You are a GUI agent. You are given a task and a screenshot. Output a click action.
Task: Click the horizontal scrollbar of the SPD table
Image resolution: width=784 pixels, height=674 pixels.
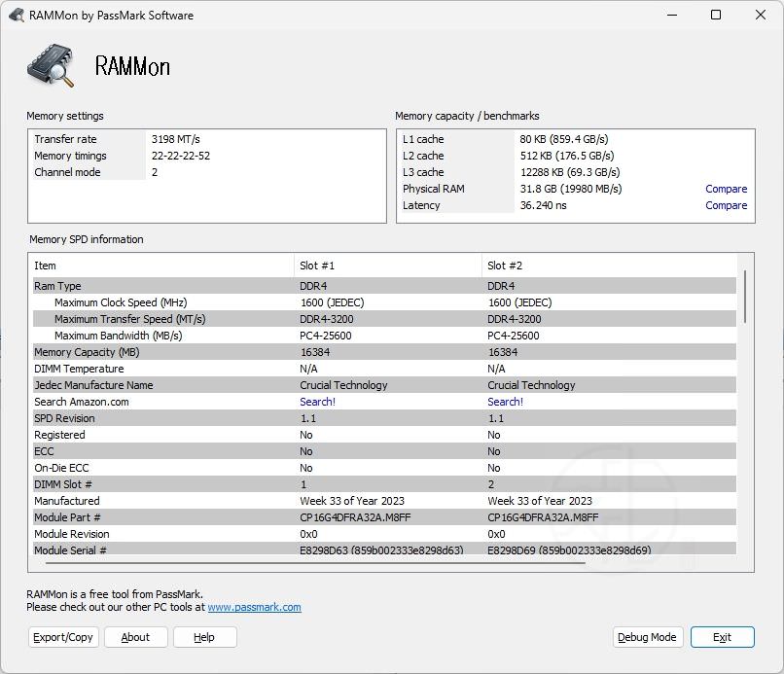click(x=315, y=563)
